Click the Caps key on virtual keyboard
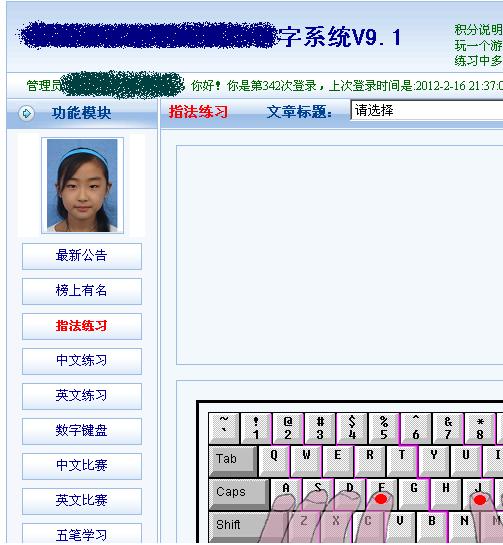The image size is (503, 545). pos(239,493)
